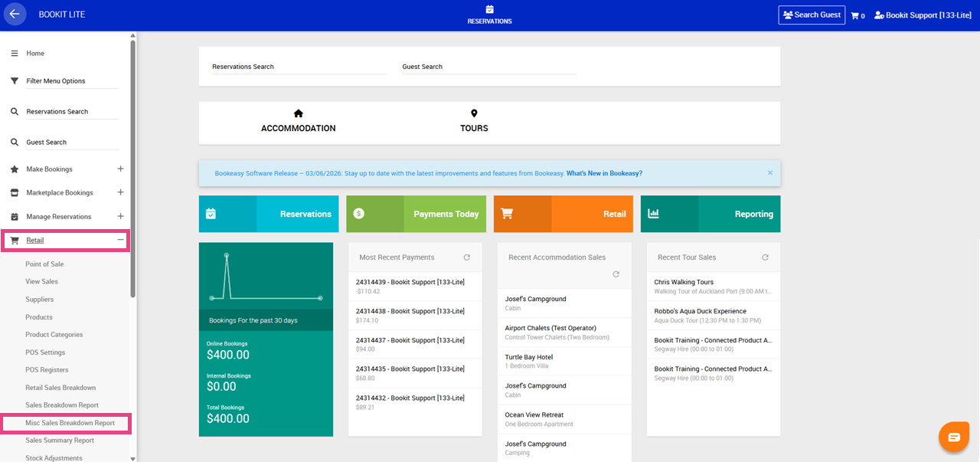Select Ocean View Retreat sale
The width and height of the screenshot is (980, 462).
pyautogui.click(x=564, y=419)
